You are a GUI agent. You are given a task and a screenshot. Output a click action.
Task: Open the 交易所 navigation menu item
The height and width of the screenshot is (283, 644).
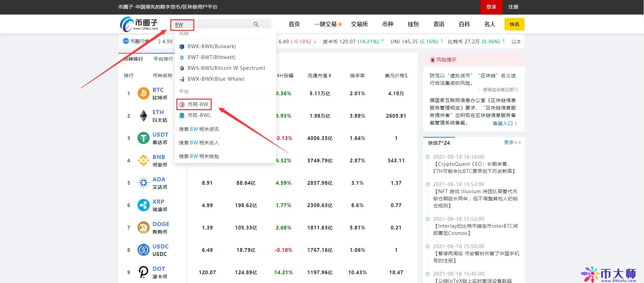click(x=359, y=24)
